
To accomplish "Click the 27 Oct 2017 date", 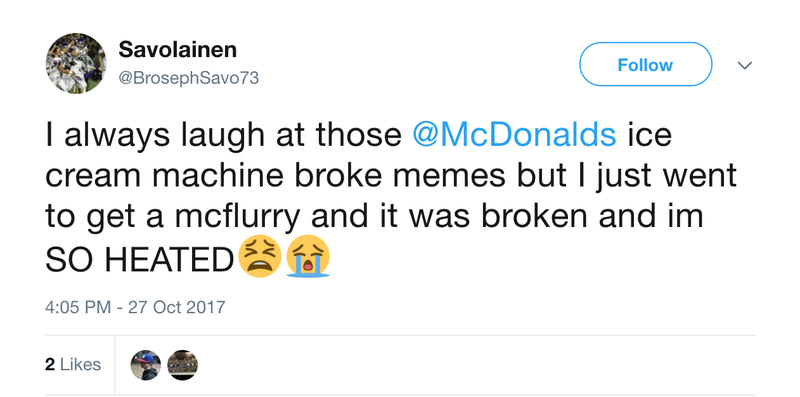I will click(177, 307).
